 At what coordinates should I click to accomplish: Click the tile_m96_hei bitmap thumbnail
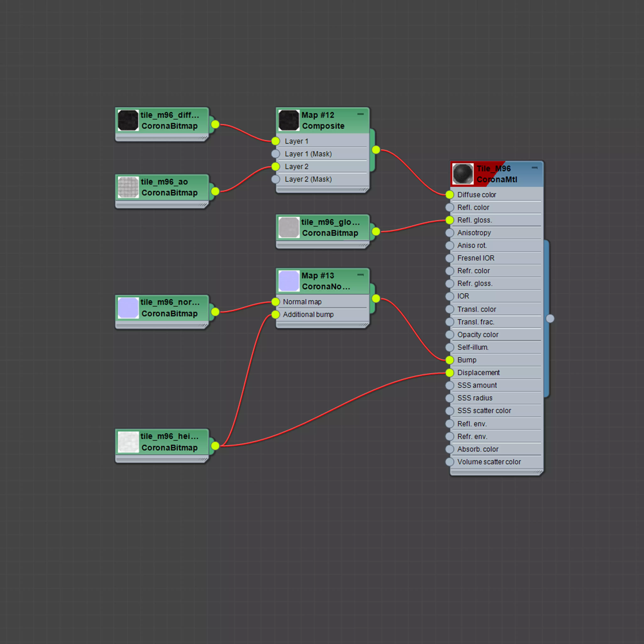tap(128, 442)
